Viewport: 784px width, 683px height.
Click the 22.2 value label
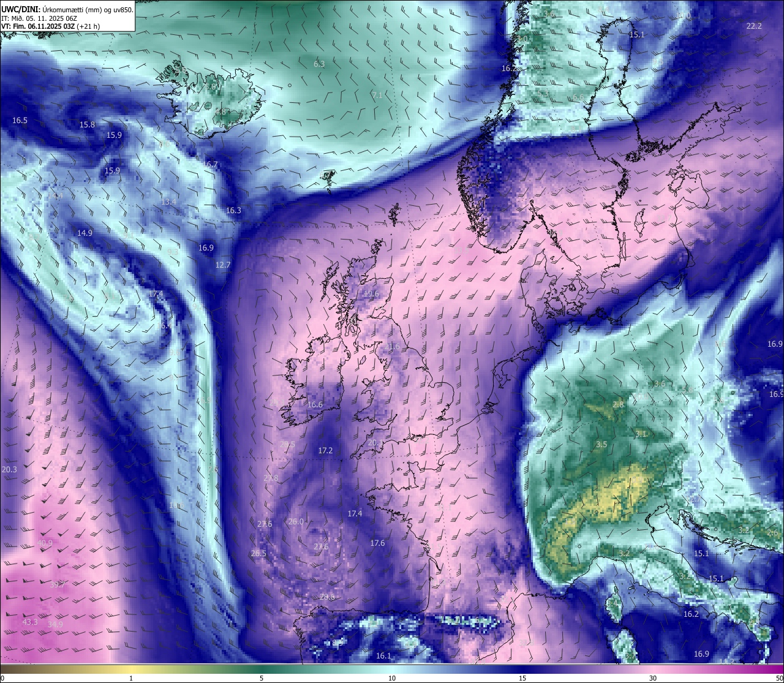(754, 26)
